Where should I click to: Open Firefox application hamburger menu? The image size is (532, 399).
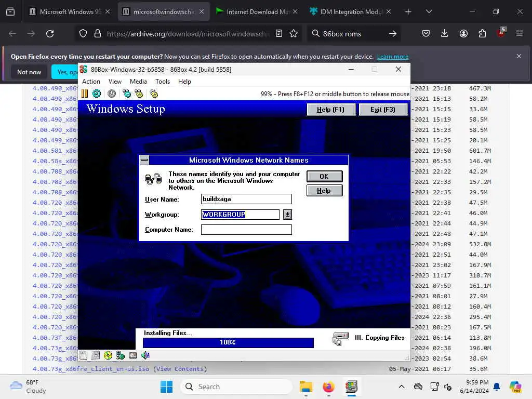[x=520, y=33]
